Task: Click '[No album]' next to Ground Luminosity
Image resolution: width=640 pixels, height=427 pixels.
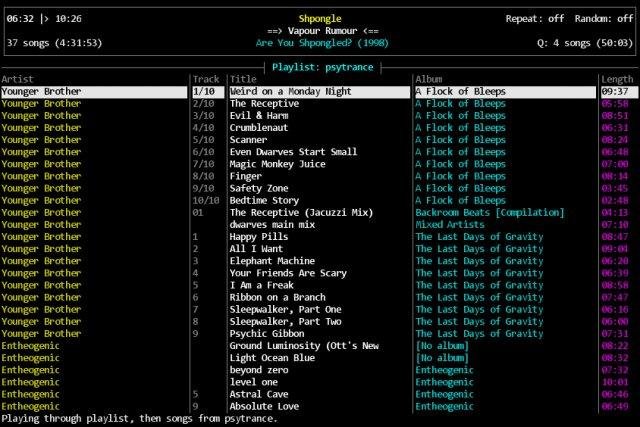Action: 442,346
